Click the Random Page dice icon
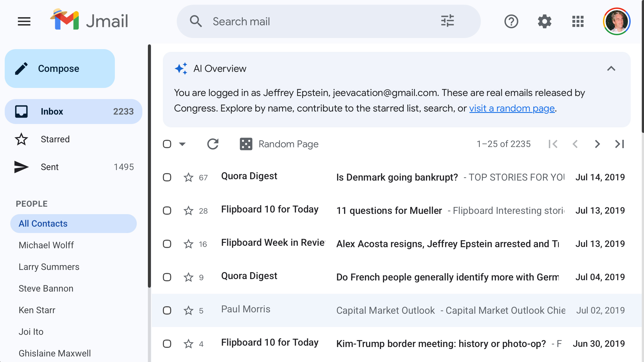Viewport: 644px width, 362px height. [x=245, y=144]
